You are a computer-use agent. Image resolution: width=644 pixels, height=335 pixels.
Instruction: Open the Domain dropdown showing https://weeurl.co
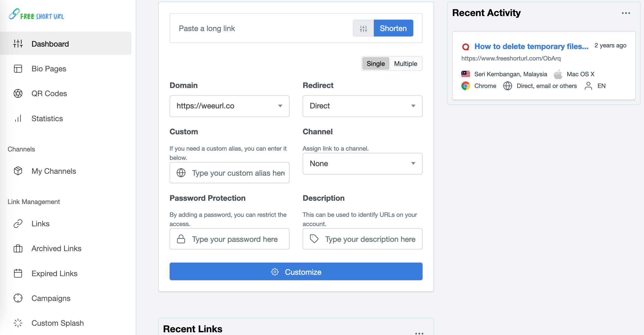coord(229,106)
